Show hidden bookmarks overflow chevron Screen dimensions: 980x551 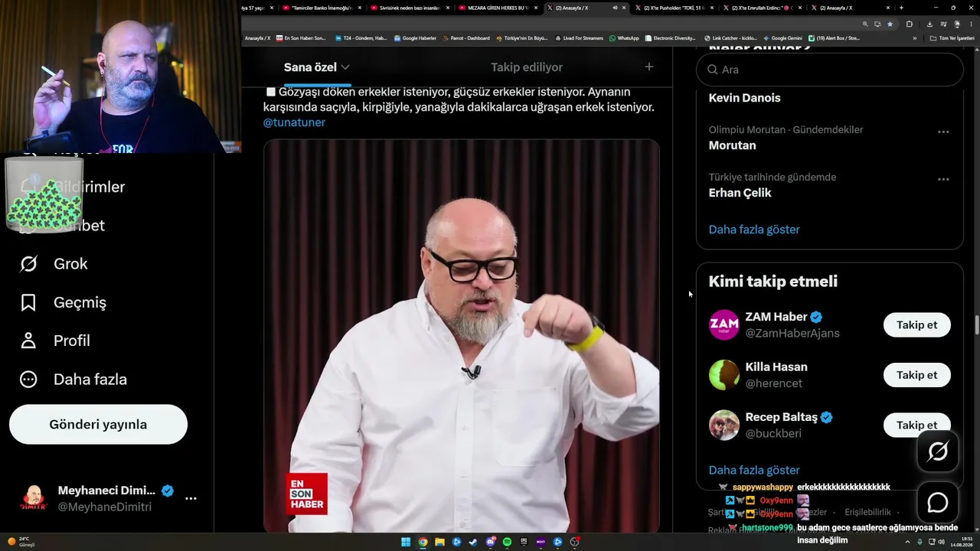914,38
